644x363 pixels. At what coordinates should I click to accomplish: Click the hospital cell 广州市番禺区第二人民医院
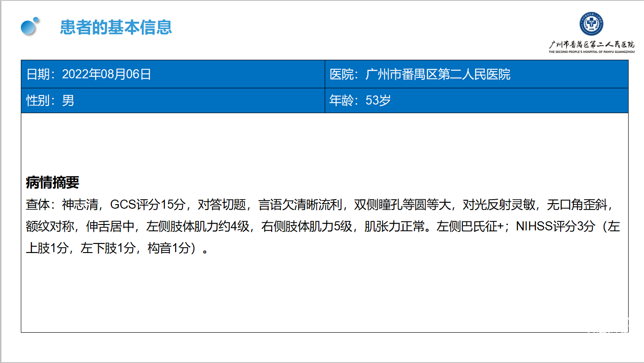[476, 74]
